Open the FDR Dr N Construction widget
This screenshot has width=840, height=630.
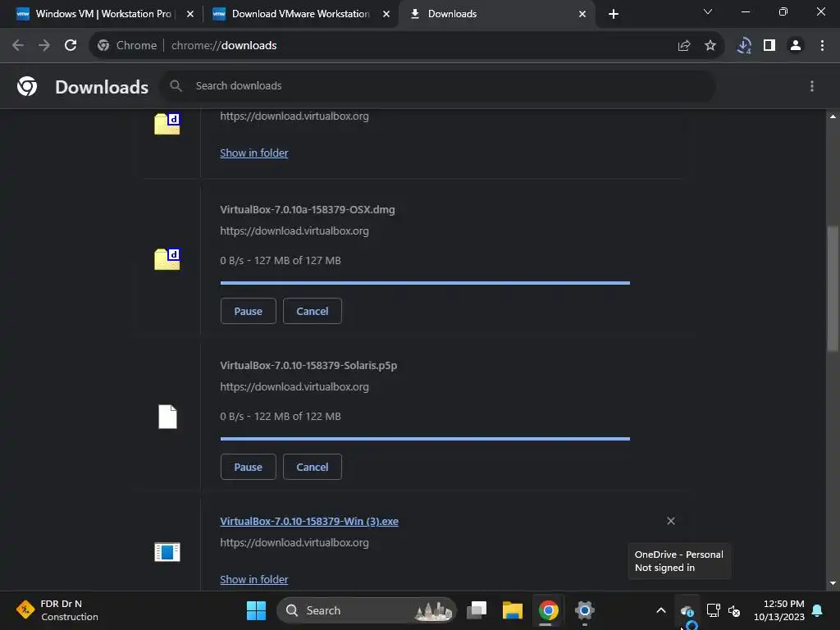tap(57, 610)
